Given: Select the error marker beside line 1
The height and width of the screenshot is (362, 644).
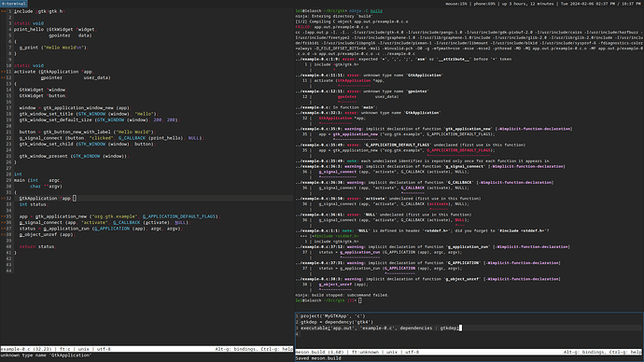Looking at the screenshot, I should [x=4, y=11].
